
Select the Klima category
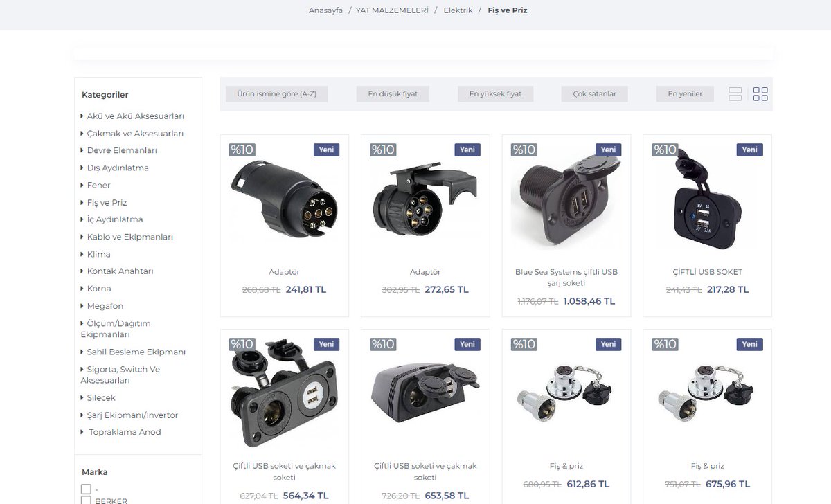(x=99, y=254)
